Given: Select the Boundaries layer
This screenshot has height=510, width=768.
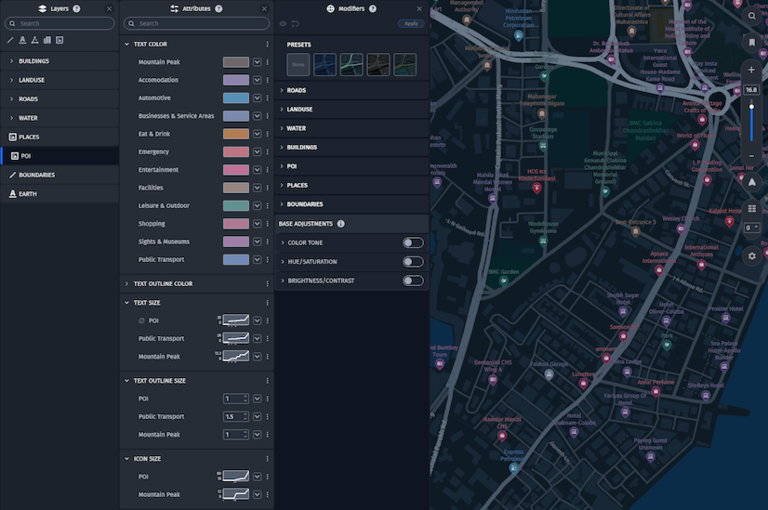Looking at the screenshot, I should 60,175.
